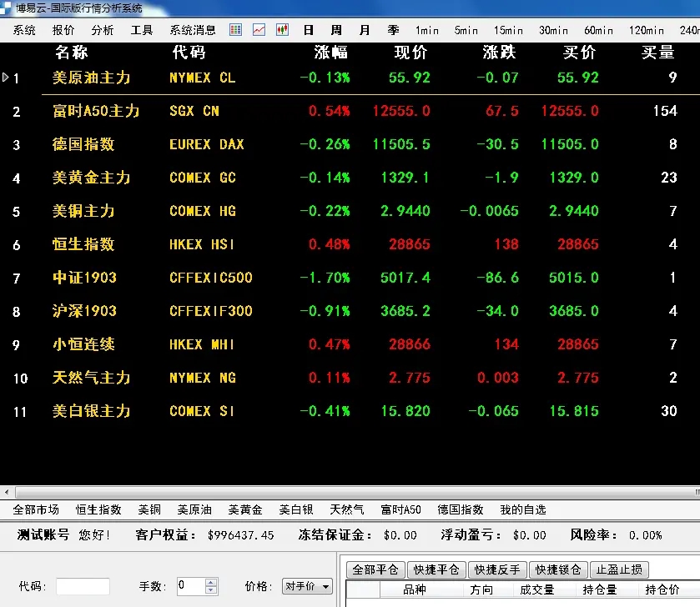Sort by the 买量 column header
This screenshot has width=700, height=607.
click(658, 53)
